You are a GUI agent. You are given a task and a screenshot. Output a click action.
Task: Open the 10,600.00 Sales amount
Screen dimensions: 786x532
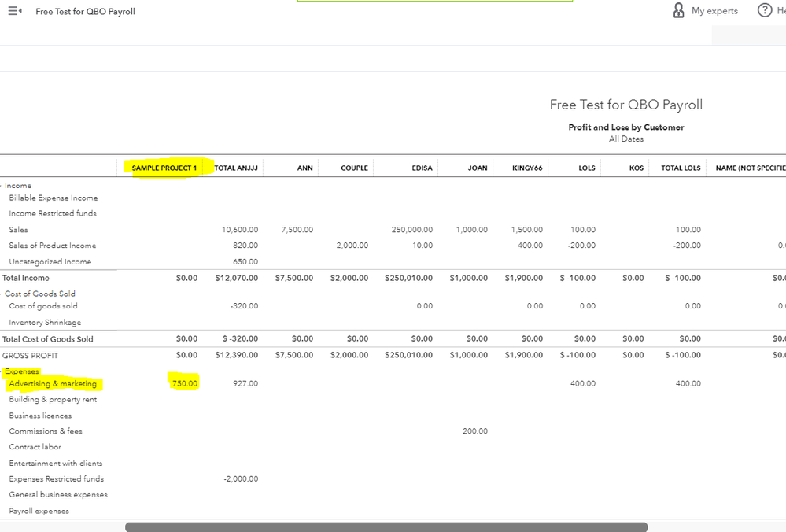click(x=240, y=230)
